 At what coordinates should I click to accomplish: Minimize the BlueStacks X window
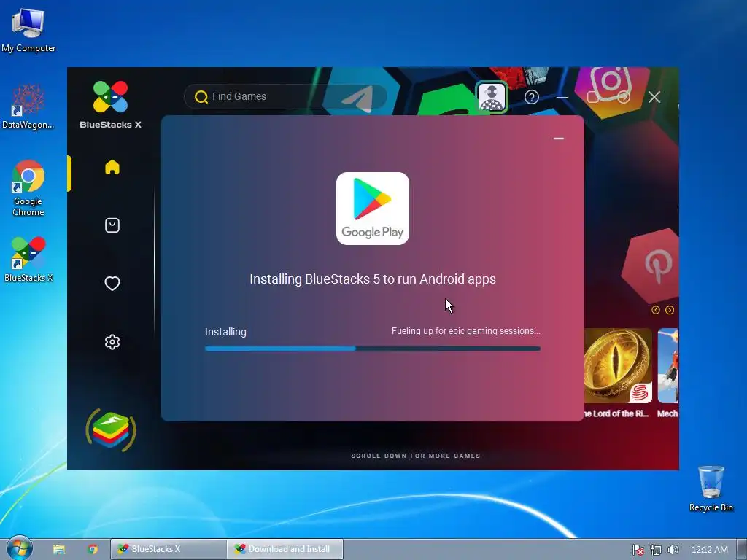pos(562,97)
